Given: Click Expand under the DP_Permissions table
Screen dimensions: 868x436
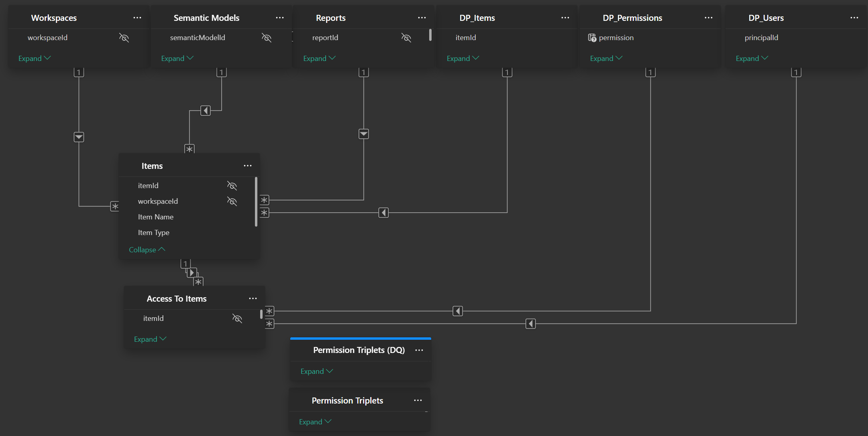Looking at the screenshot, I should pyautogui.click(x=605, y=58).
